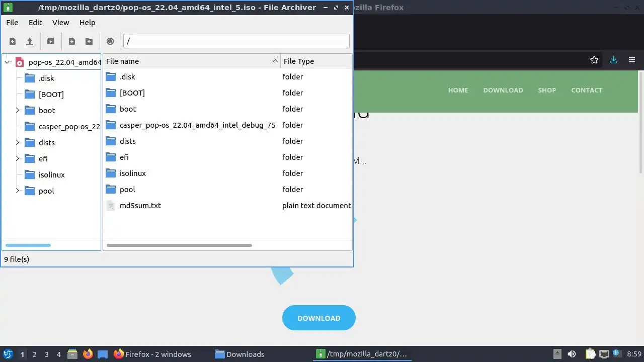Select [BOOT] in the directory tree
This screenshot has width=644, height=362.
click(x=51, y=94)
